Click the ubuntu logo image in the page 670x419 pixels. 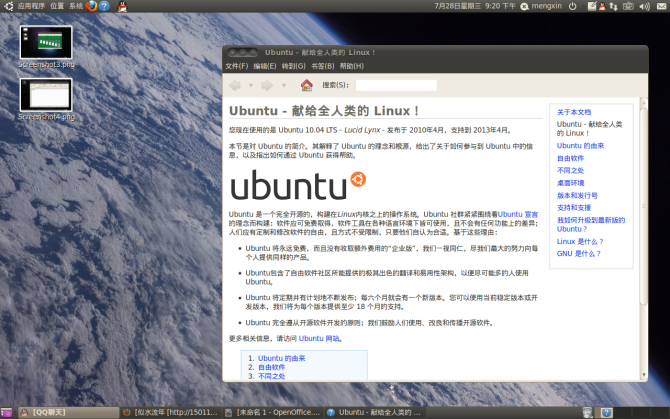pos(298,185)
